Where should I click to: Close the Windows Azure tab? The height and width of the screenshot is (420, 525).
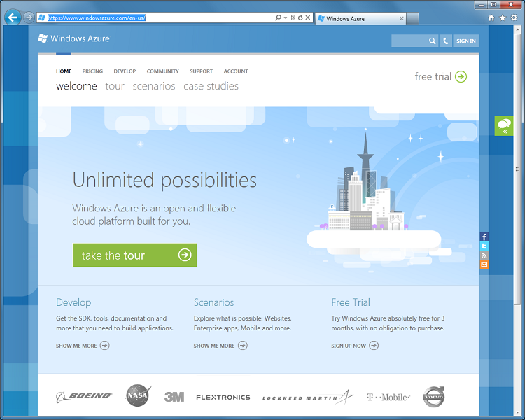click(x=402, y=19)
